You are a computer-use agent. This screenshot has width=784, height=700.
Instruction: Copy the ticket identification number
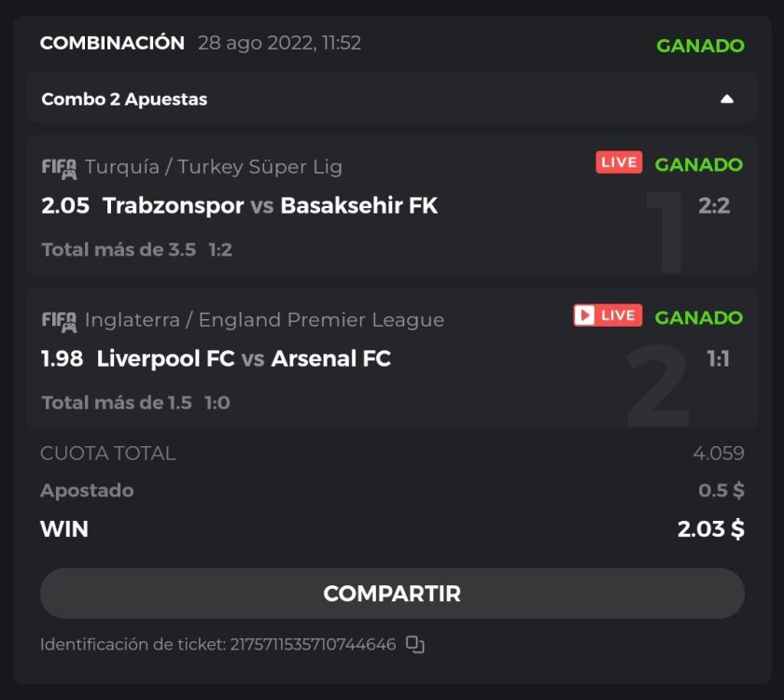[415, 645]
